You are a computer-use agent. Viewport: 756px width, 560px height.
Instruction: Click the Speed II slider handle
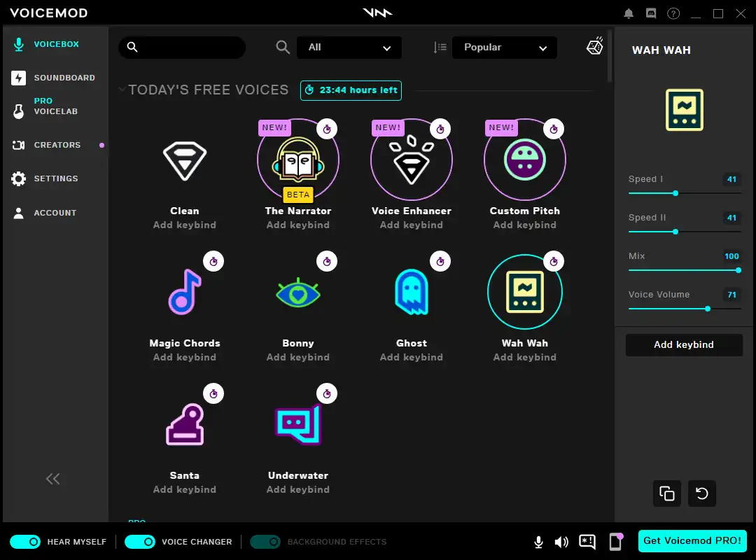click(675, 232)
